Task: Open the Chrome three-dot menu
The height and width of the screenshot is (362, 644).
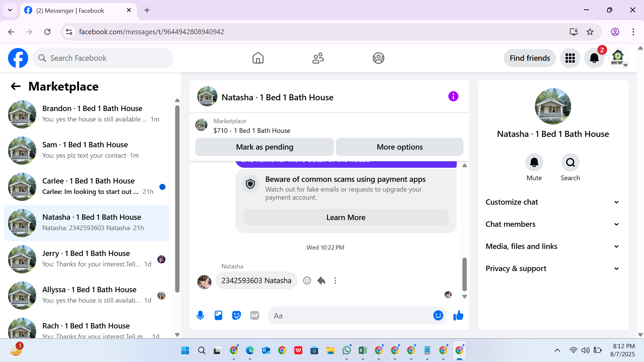Action: click(x=633, y=32)
